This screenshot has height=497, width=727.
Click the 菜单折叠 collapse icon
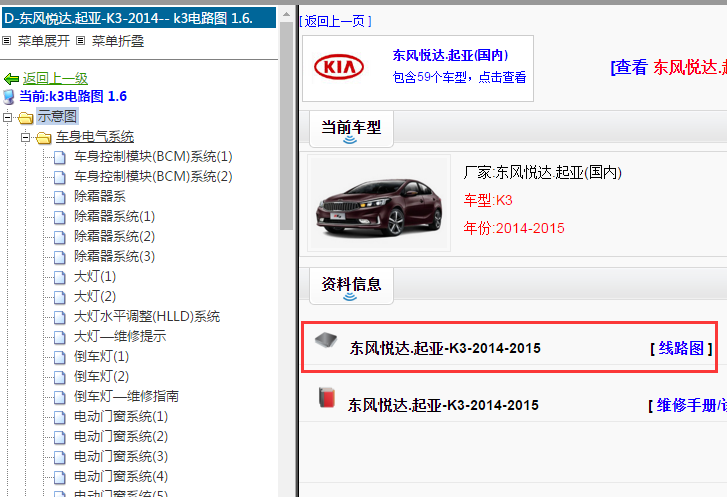pos(81,41)
